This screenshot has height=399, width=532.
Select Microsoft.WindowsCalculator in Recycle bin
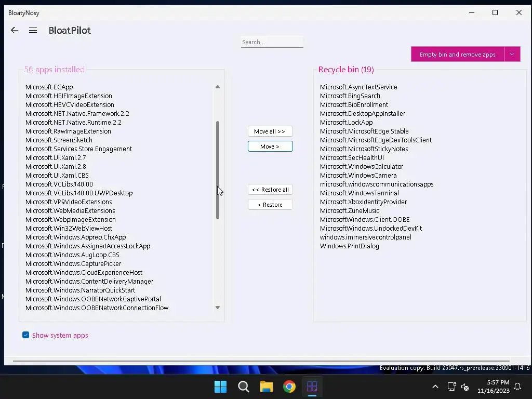[x=362, y=166]
